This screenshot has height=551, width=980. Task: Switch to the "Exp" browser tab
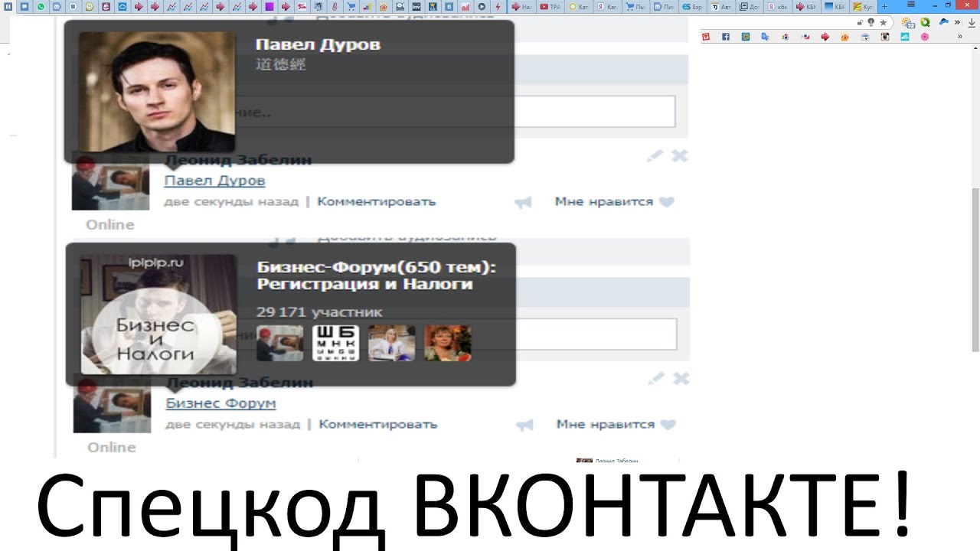(x=691, y=7)
